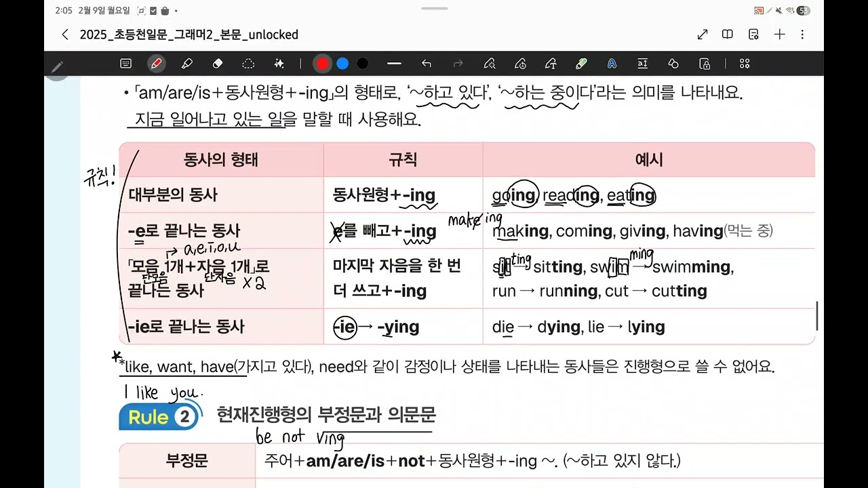Open the note title 2025_초등천일문_그래머2_본문_unlocked
Screen dimensions: 868x488
[189, 35]
